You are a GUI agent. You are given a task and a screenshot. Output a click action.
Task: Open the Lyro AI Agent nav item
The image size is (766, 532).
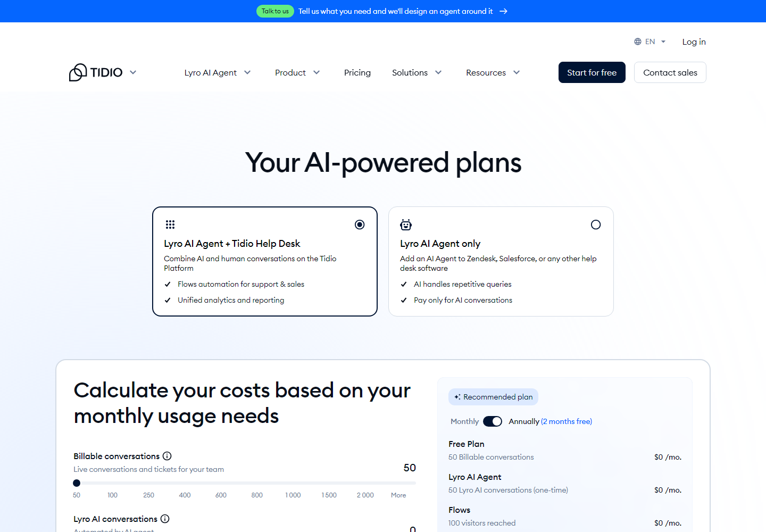(x=211, y=72)
